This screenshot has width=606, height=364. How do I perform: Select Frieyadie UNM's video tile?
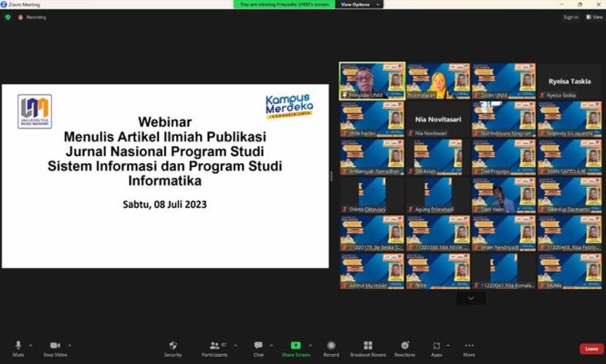372,81
